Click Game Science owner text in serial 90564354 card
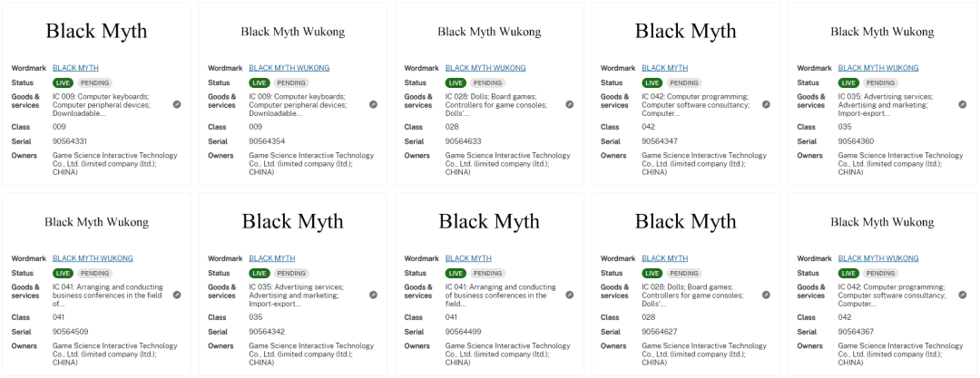Screen dimensions: 980x378 pyautogui.click(x=311, y=164)
